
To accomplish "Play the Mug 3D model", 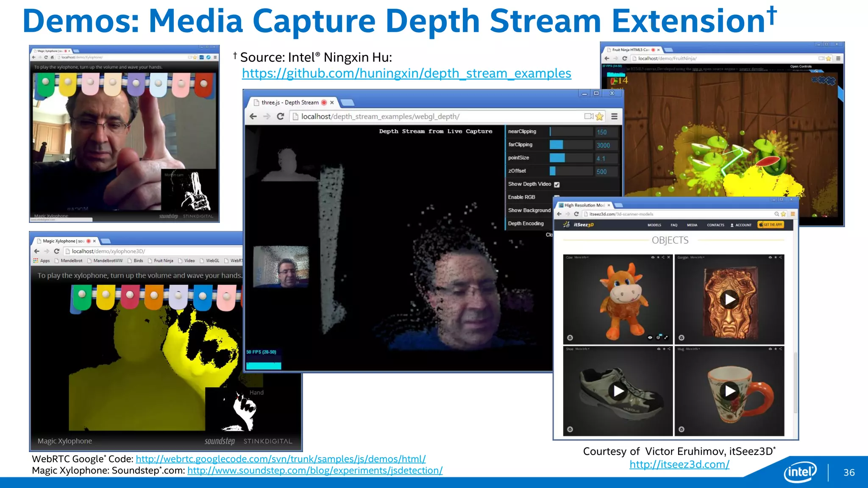I will click(x=729, y=391).
